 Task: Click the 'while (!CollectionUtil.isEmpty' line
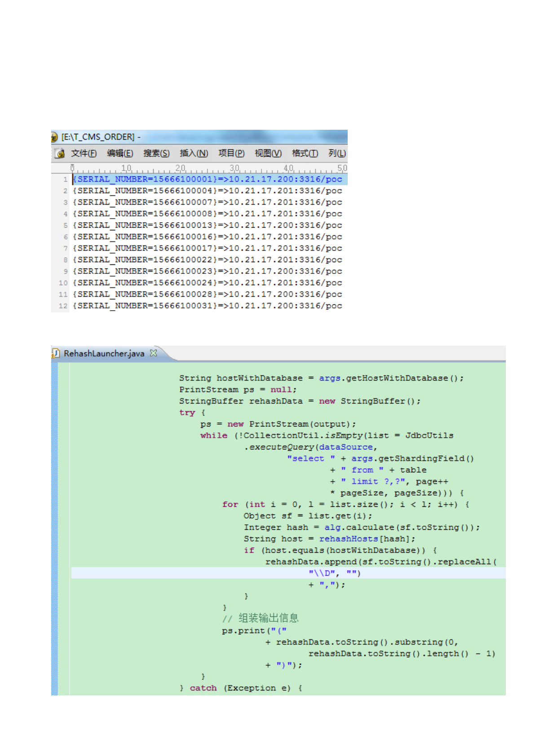point(327,435)
